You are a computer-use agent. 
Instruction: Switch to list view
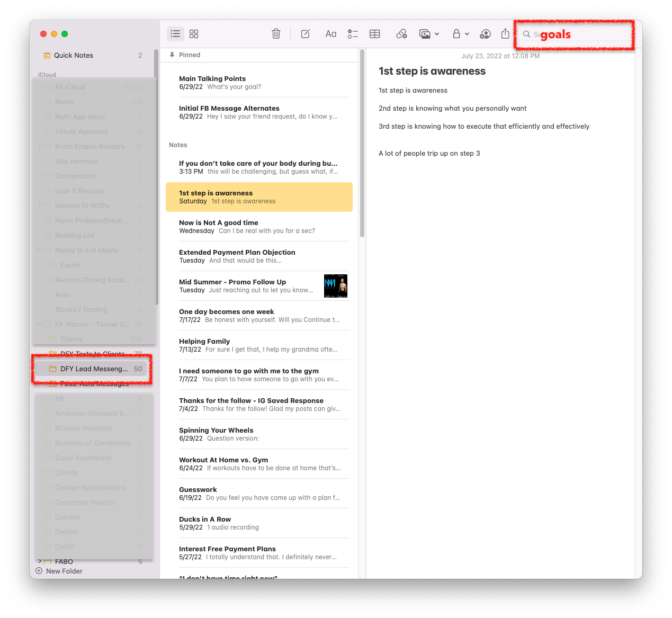175,34
